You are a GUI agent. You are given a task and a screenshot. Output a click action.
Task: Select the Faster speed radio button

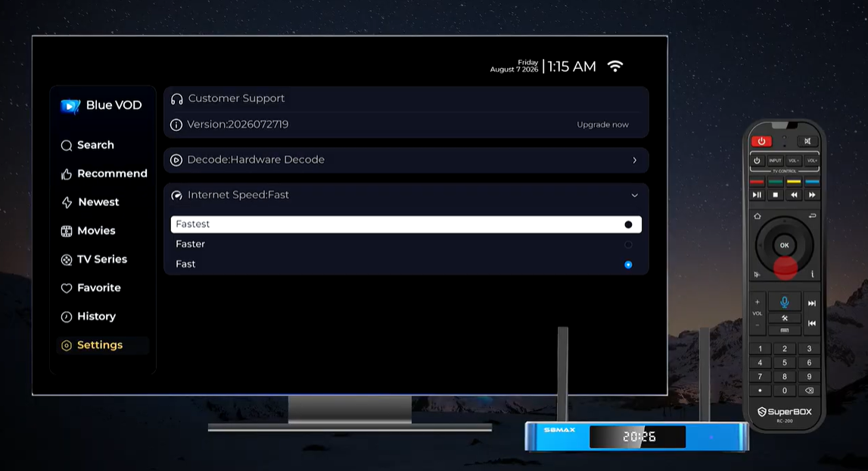tap(628, 245)
